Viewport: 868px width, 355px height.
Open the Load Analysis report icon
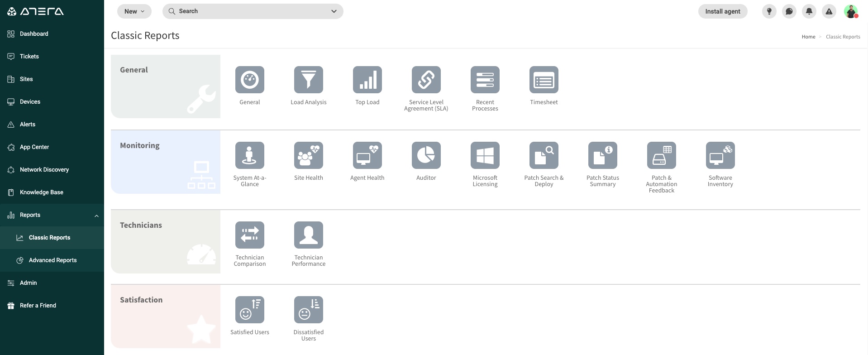pos(308,80)
